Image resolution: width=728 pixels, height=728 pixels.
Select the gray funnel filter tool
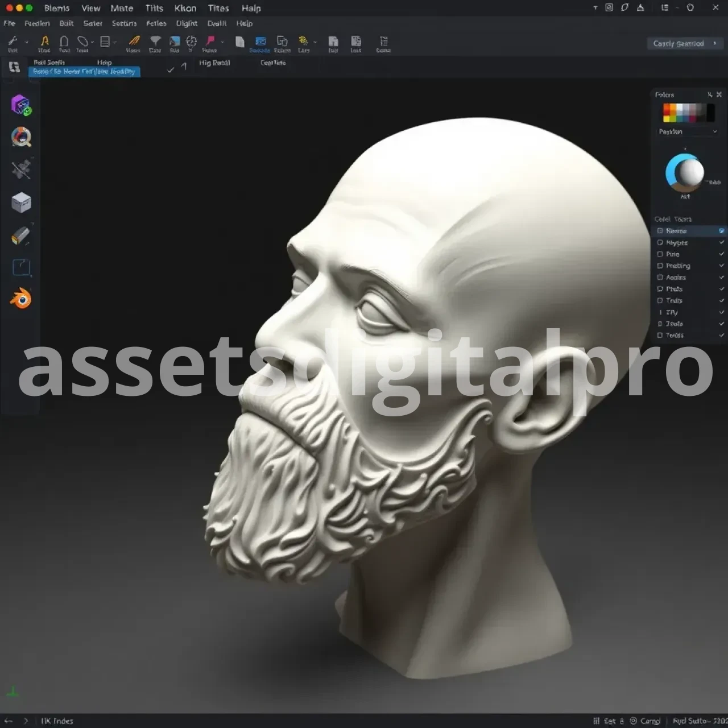tap(155, 41)
